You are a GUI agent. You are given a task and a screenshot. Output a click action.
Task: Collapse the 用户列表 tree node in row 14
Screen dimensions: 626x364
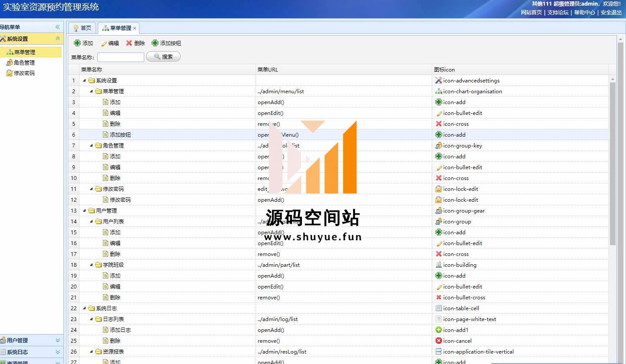(91, 221)
